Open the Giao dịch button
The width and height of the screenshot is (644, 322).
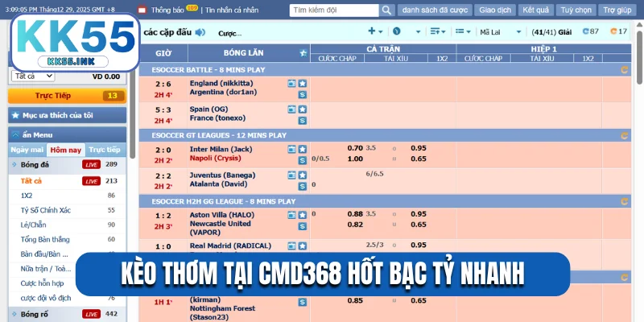tap(495, 10)
